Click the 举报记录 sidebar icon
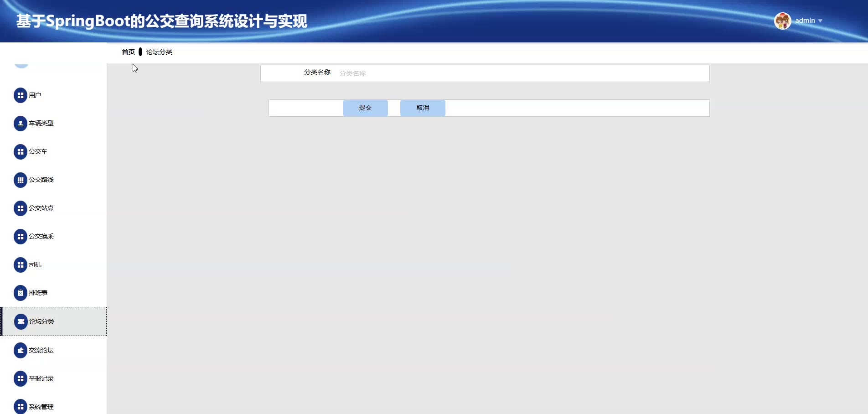The height and width of the screenshot is (414, 868). point(21,378)
